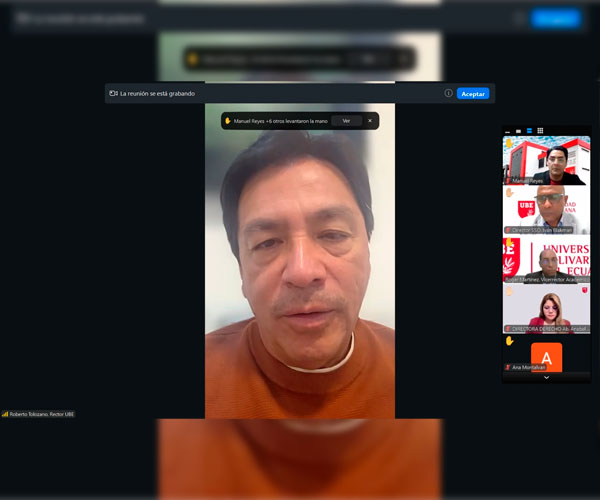This screenshot has height=500, width=600.
Task: Click raised hand icon on Ana Montalván tile
Action: [x=509, y=341]
